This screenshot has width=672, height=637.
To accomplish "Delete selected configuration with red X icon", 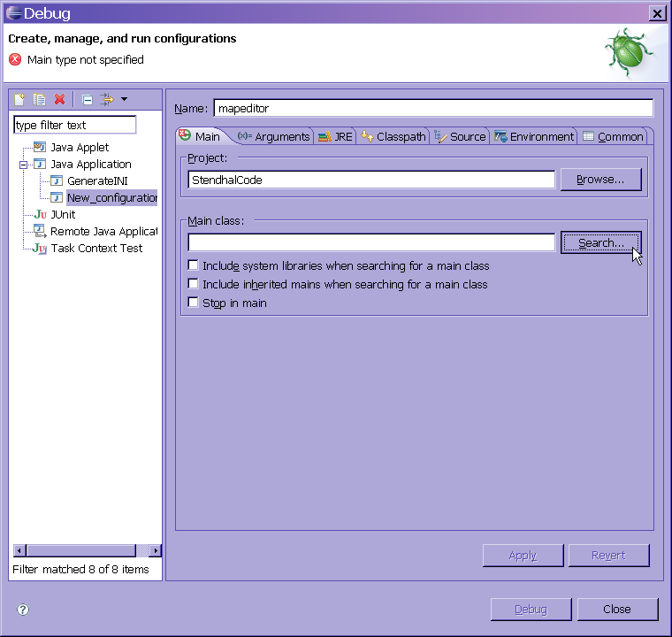I will pos(59,99).
